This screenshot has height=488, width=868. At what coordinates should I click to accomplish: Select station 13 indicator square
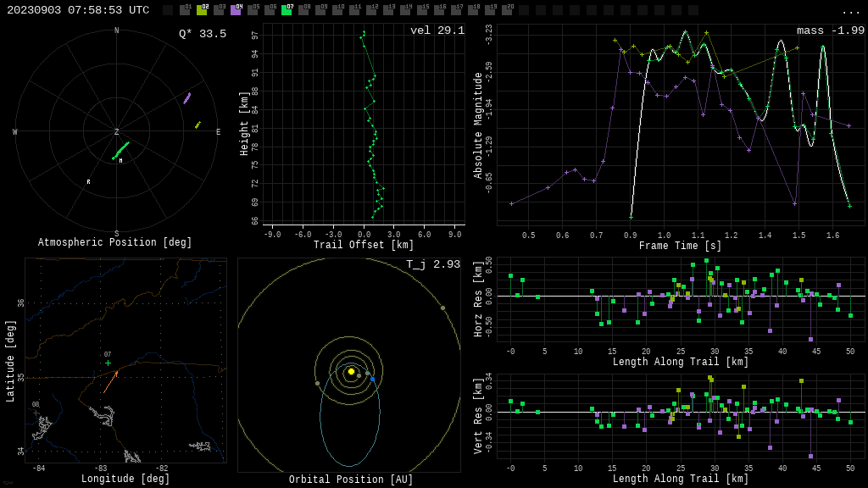tap(388, 9)
